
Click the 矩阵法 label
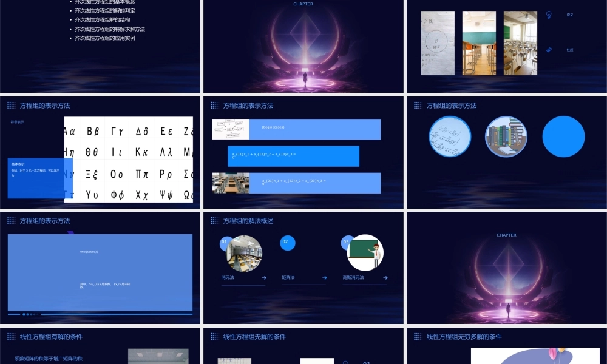point(288,278)
